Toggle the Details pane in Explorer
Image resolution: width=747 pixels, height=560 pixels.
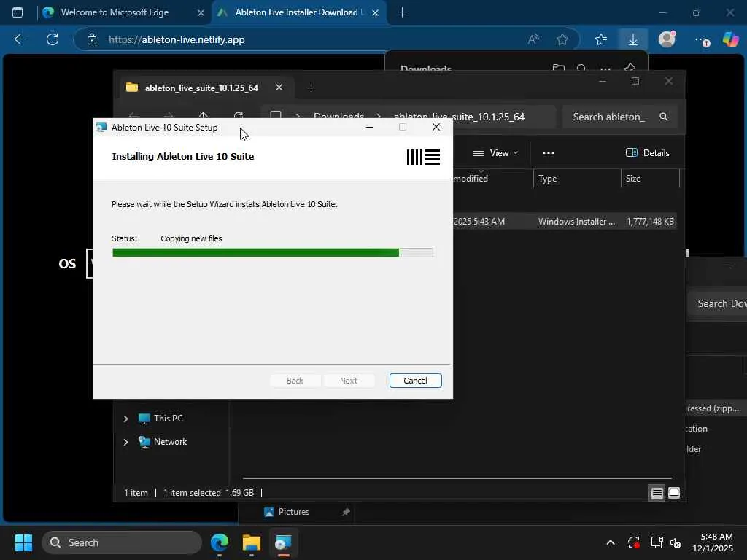(x=648, y=153)
